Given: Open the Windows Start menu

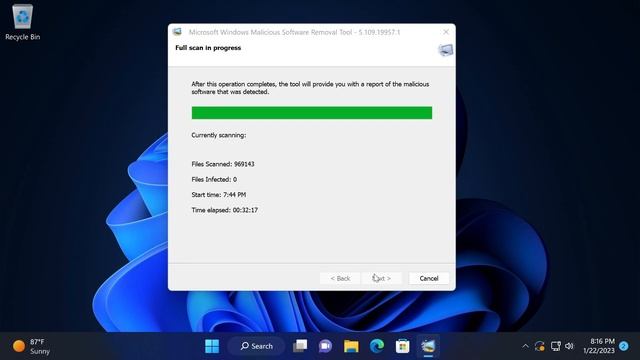Looking at the screenshot, I should point(211,346).
